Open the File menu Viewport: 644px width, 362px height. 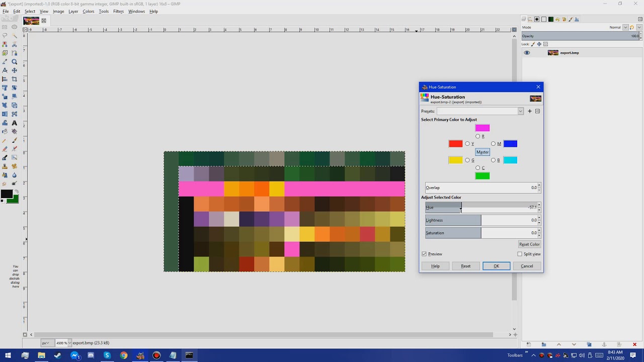coord(6,11)
